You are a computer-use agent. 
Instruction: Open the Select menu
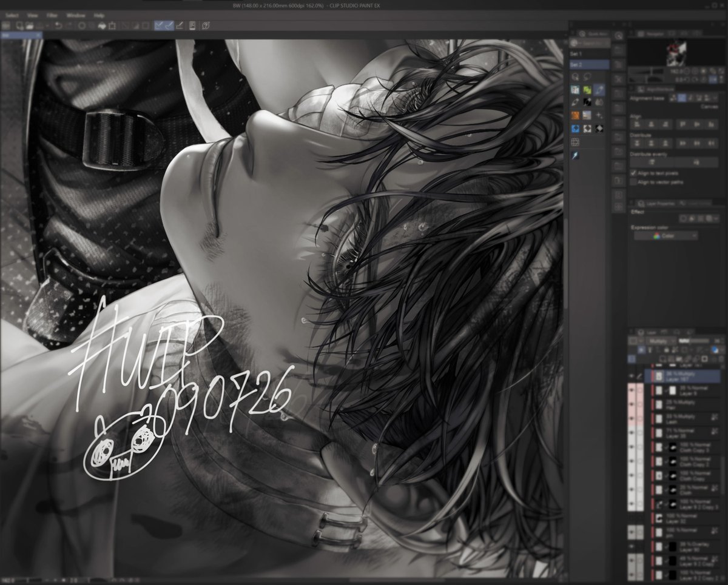[11, 14]
